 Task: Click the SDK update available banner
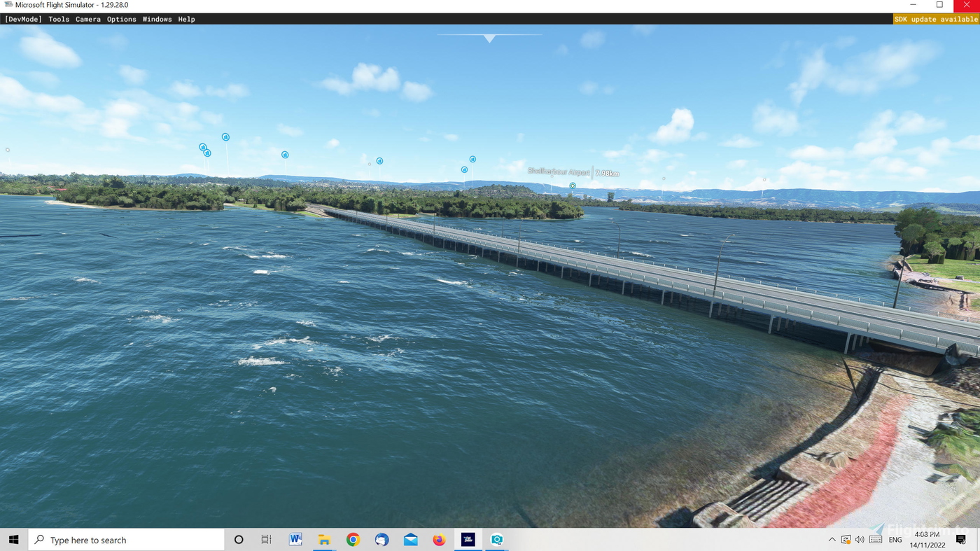point(936,19)
